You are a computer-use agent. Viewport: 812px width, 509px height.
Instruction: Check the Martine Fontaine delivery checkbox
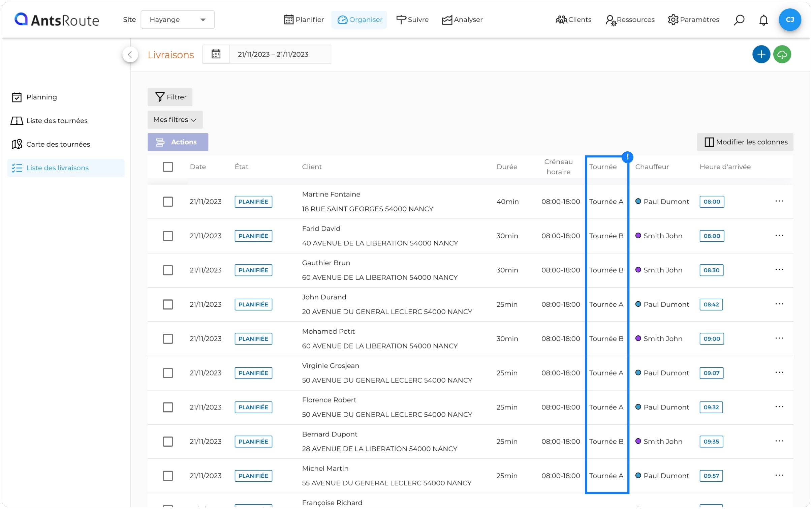click(168, 202)
